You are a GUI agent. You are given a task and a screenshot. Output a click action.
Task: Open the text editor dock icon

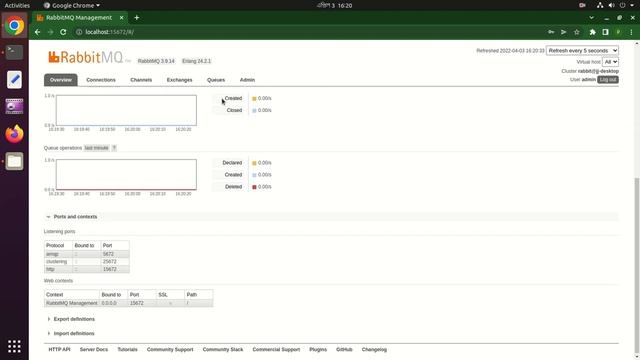point(14,79)
